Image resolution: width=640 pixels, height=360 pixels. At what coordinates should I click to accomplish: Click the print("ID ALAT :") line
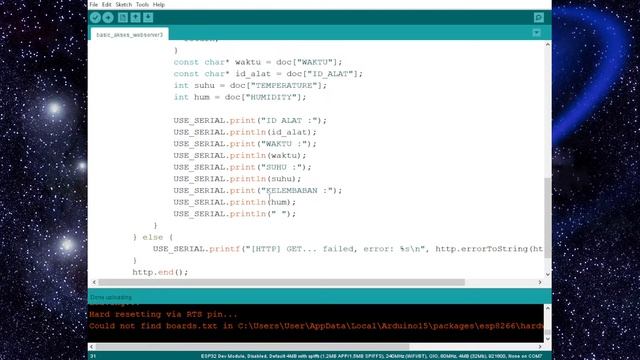(250, 121)
